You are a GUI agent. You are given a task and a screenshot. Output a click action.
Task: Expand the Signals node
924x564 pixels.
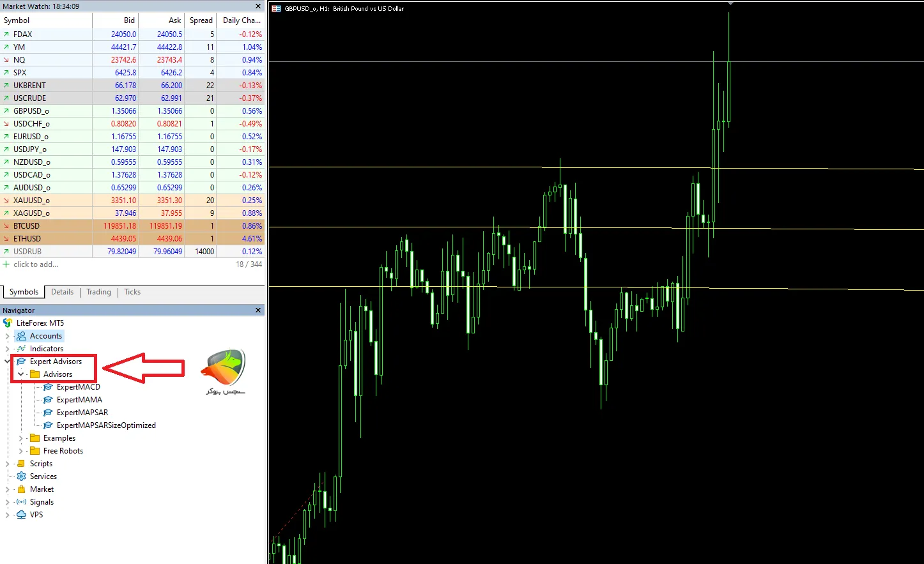point(7,502)
